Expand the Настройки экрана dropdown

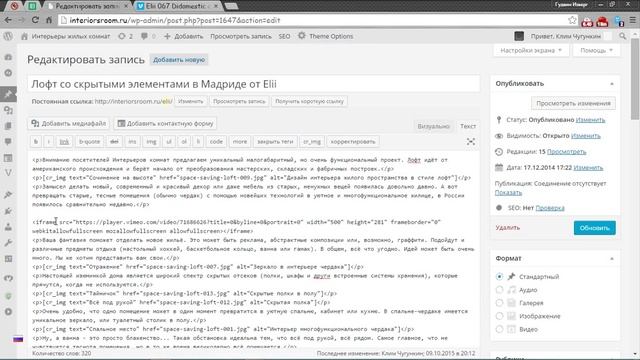pos(531,50)
